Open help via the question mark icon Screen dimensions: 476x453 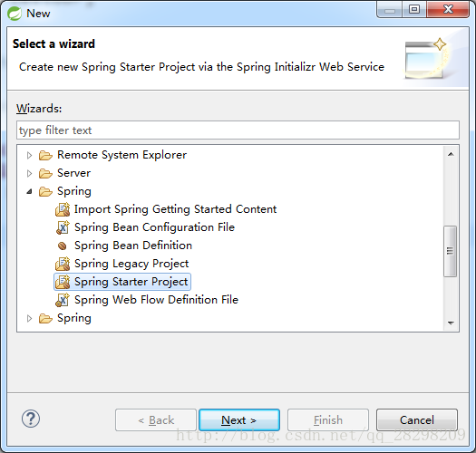coord(31,419)
